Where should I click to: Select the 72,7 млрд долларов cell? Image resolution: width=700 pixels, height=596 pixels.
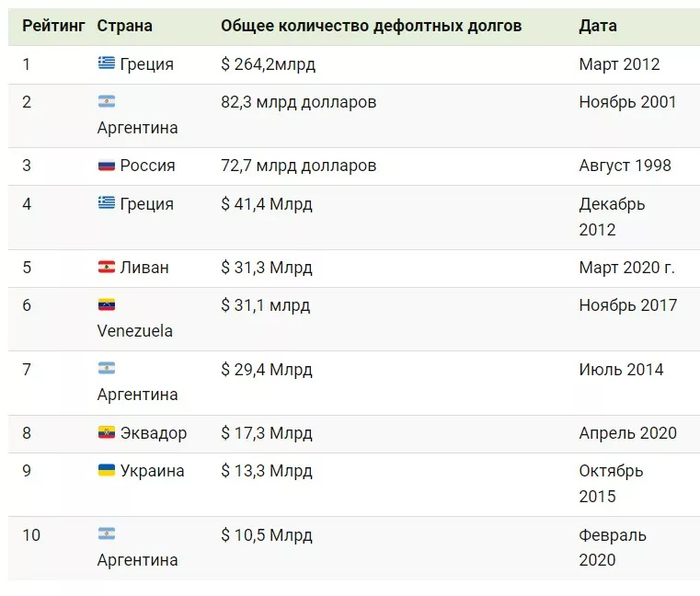[x=298, y=166]
